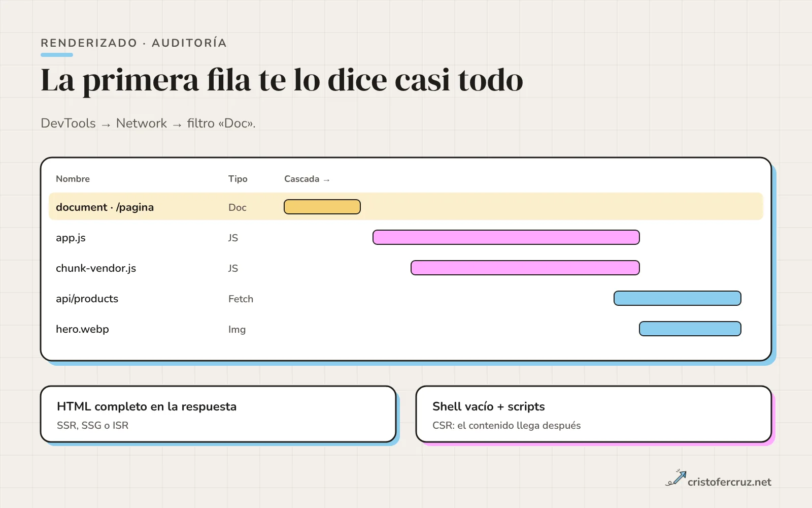The image size is (812, 508).
Task: Click the pink bar for chunk-vendor.js
Action: pyautogui.click(x=525, y=268)
